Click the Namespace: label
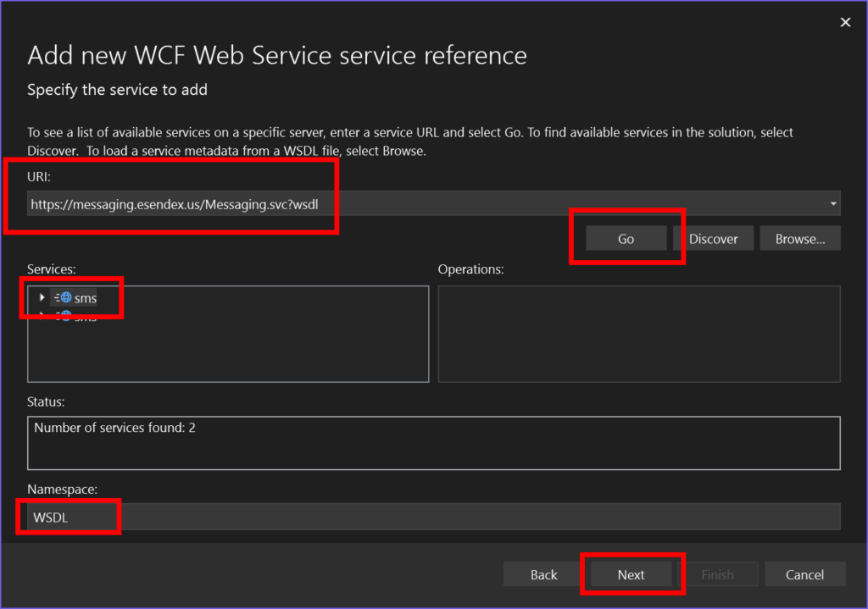 [x=60, y=490]
